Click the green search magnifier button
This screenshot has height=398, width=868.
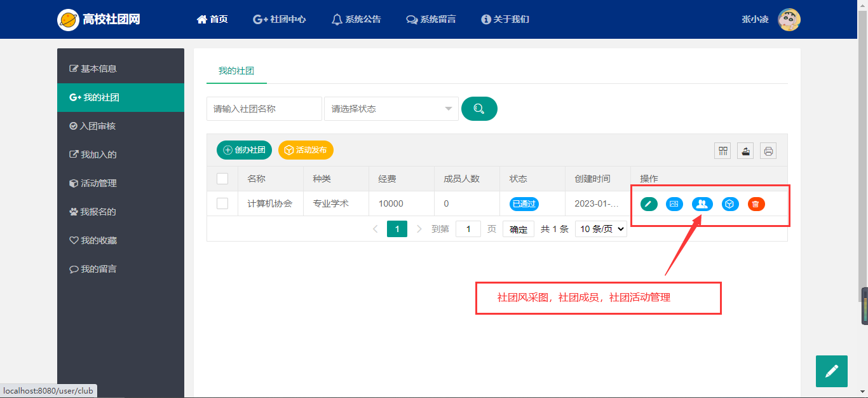479,109
